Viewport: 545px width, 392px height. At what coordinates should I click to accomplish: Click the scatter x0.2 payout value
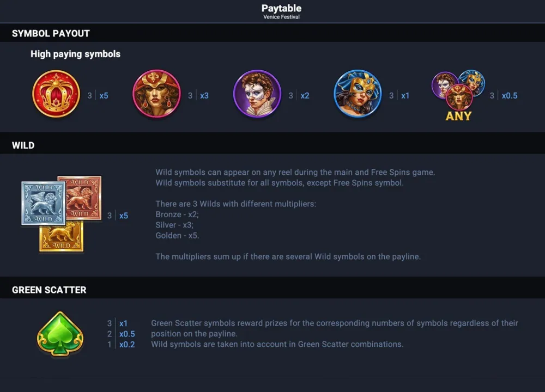[x=127, y=345]
